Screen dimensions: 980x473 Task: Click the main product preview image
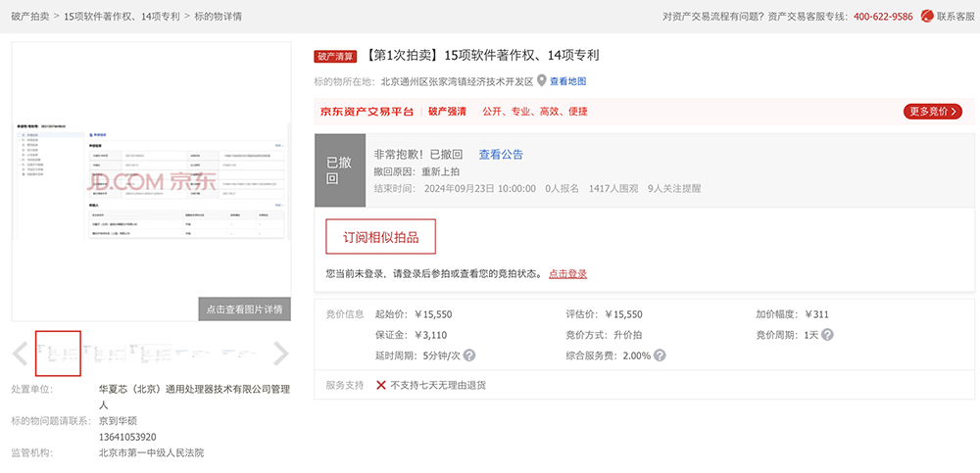pyautogui.click(x=151, y=181)
